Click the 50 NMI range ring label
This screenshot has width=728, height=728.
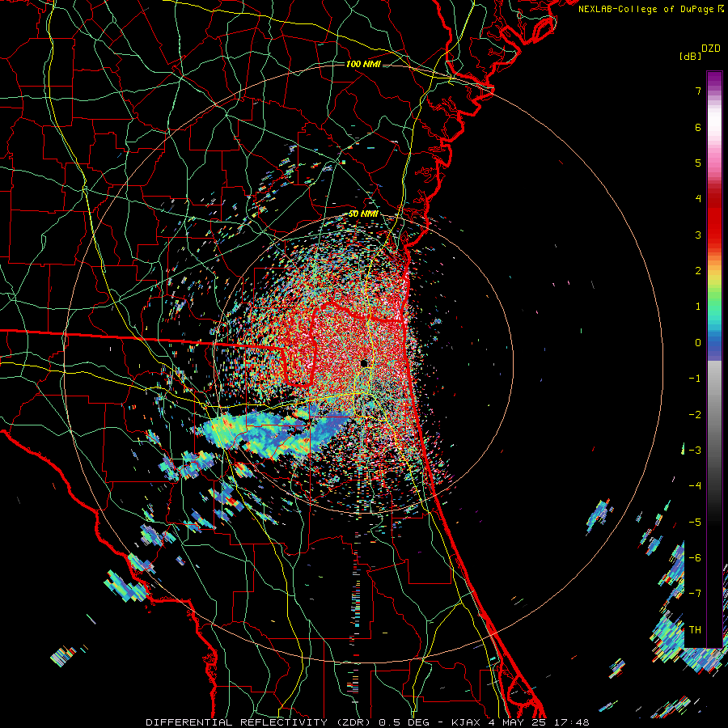pos(363,214)
